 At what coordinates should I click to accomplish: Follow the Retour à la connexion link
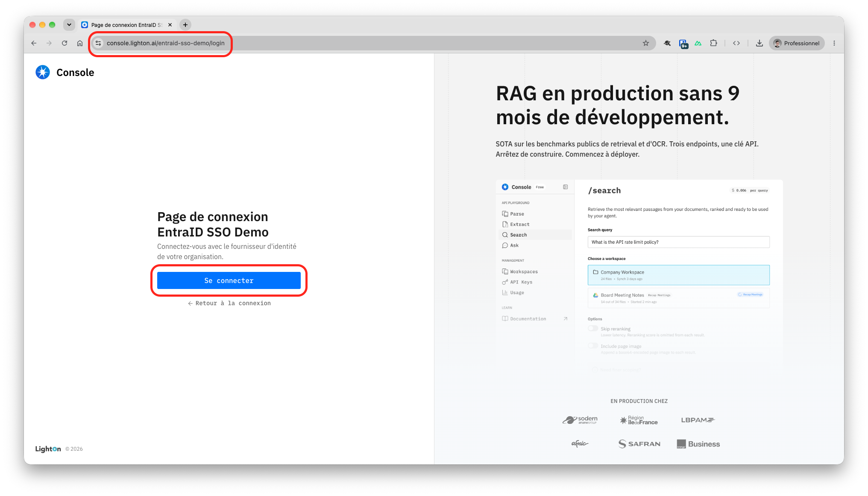(229, 303)
